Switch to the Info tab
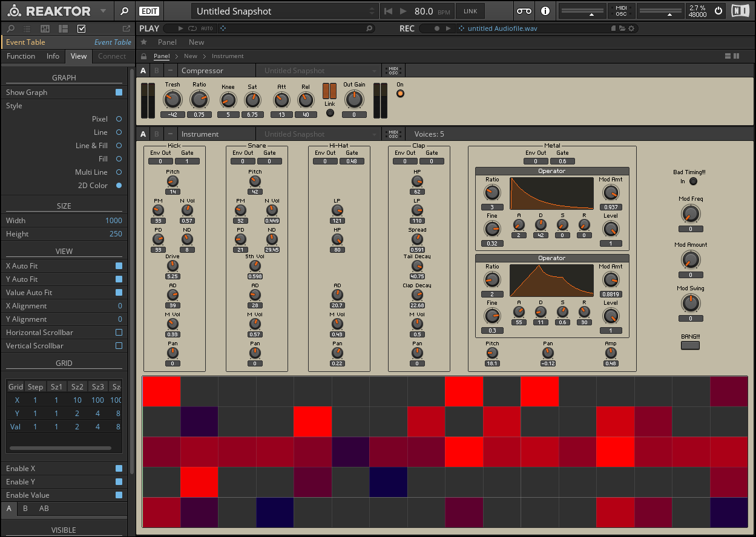This screenshot has height=537, width=756. (53, 56)
